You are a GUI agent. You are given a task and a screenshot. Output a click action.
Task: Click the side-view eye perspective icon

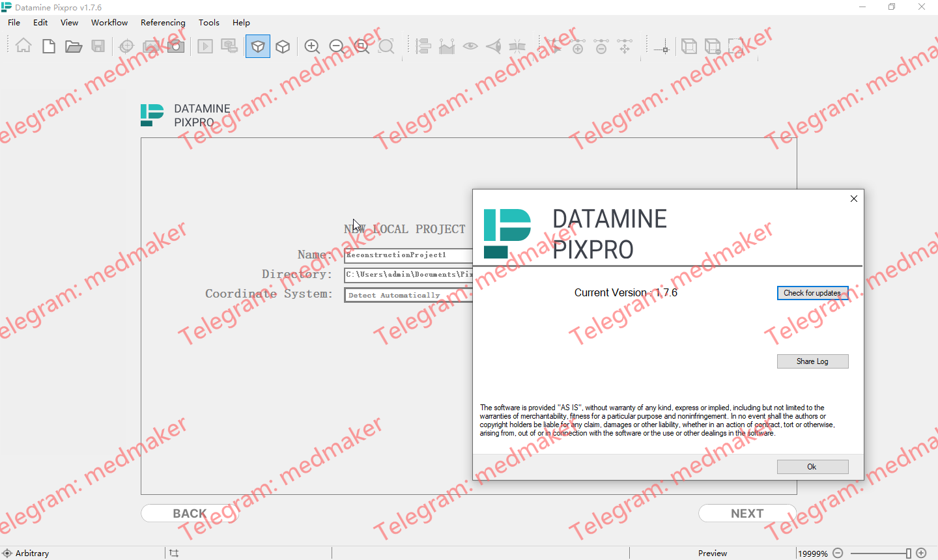tap(494, 46)
